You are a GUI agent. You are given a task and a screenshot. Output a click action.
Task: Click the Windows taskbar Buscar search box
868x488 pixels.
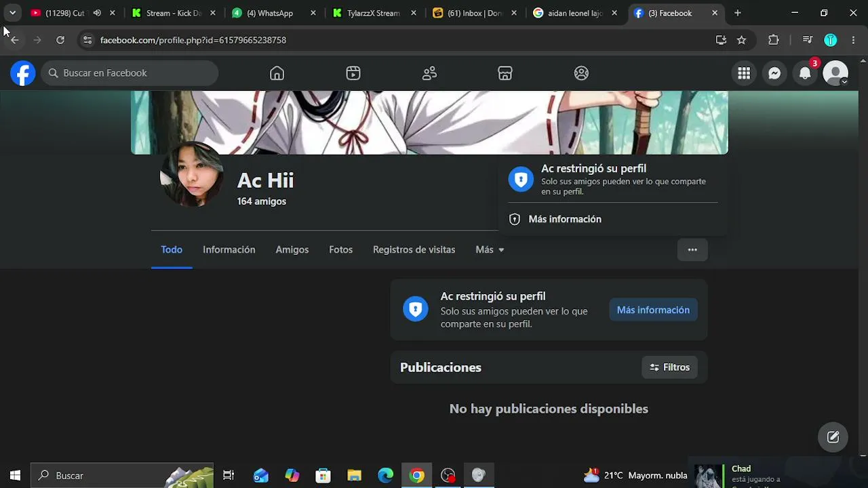click(122, 476)
